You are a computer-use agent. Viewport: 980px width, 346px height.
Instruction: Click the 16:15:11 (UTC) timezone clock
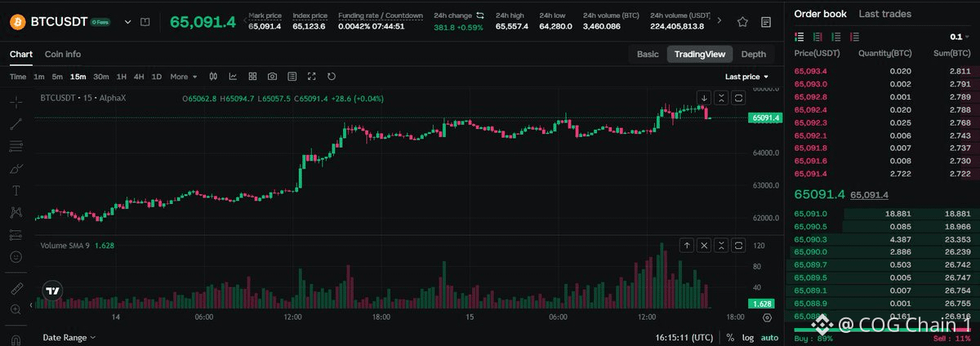coord(685,337)
